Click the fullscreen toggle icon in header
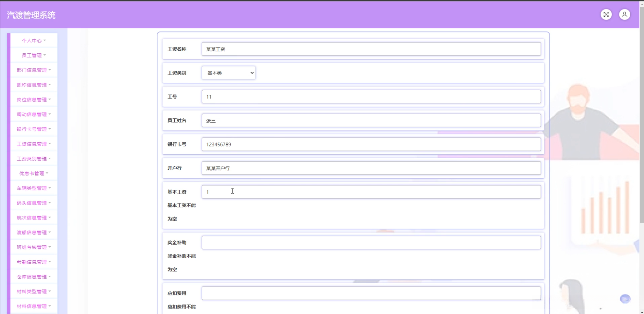Image resolution: width=644 pixels, height=314 pixels. (x=606, y=14)
